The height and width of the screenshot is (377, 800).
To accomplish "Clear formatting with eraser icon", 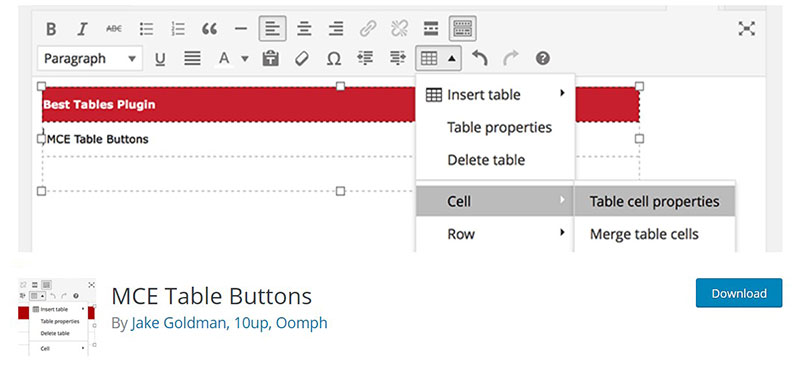I will (x=302, y=59).
